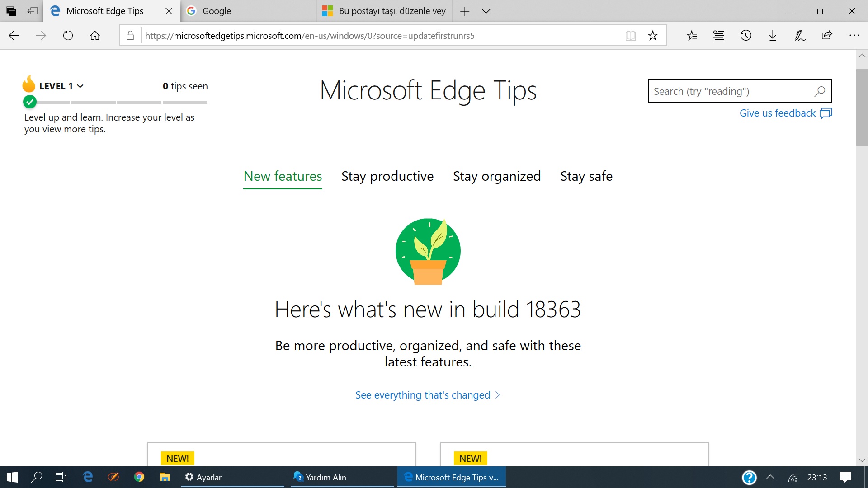Add this page to favorites star
The width and height of the screenshot is (868, 488).
tap(653, 36)
